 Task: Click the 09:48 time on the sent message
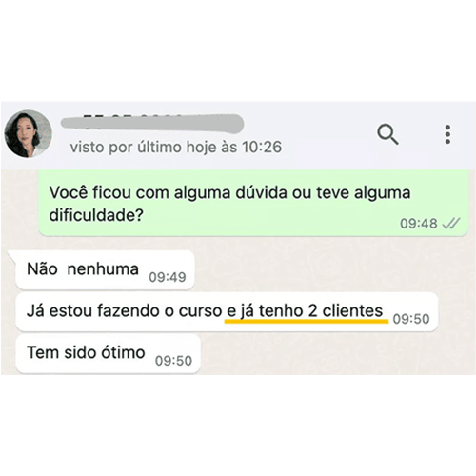(419, 224)
